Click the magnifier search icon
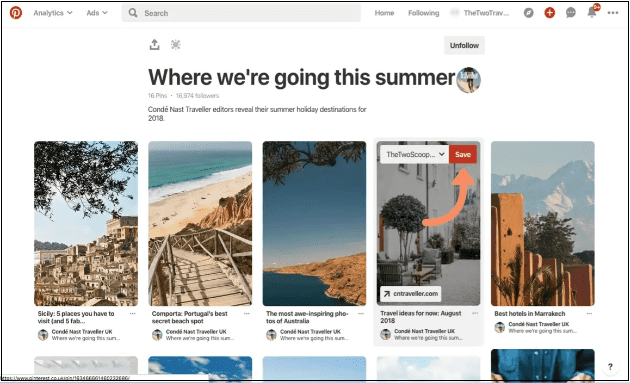Screen dimensions: 630x383 pos(133,13)
